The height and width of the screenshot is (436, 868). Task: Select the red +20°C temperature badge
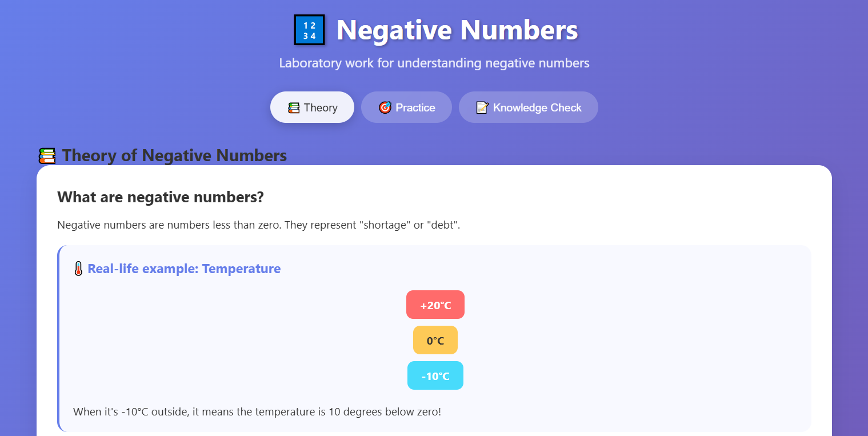click(x=435, y=305)
